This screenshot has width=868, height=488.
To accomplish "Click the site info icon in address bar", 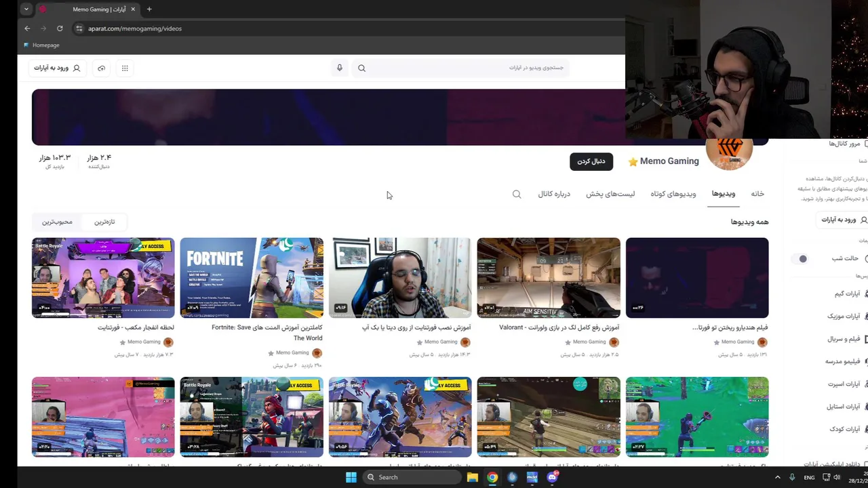I will tap(79, 28).
